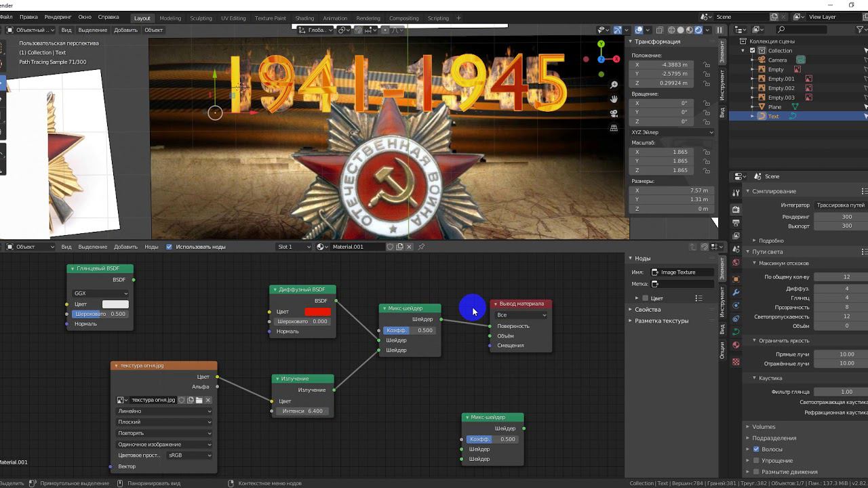The width and height of the screenshot is (868, 488).
Task: Adjust the Коэфф. slider in connected Микс-шейдер
Action: click(x=409, y=331)
